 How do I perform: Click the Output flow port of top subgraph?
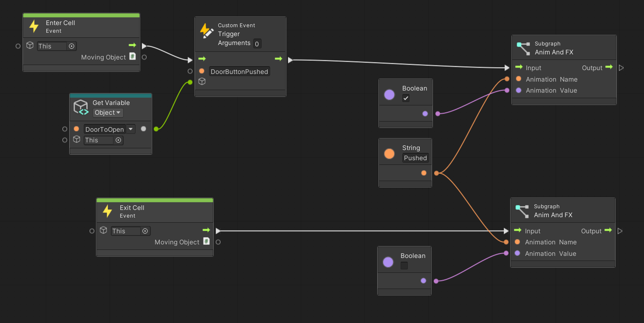[x=621, y=68]
